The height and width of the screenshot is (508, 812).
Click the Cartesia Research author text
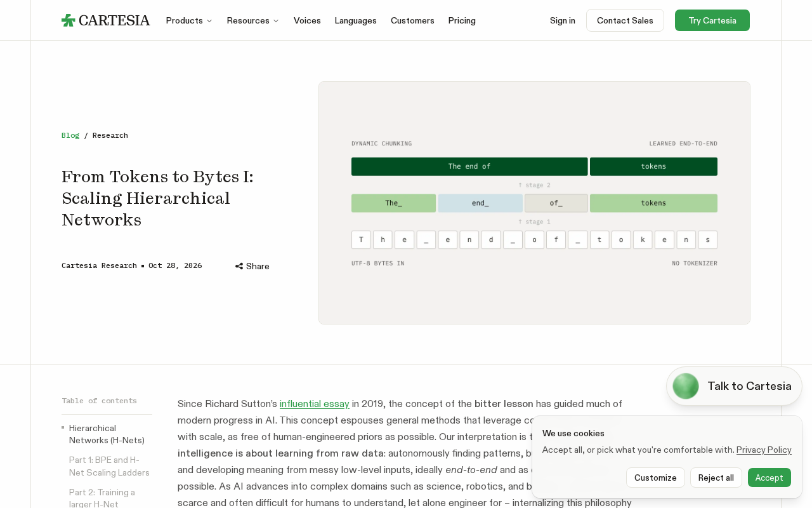point(99,265)
